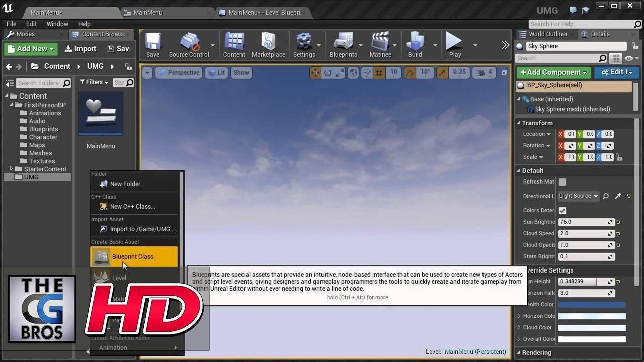Click the Matinee clapperboard icon
This screenshot has width=644, height=362.
[380, 45]
